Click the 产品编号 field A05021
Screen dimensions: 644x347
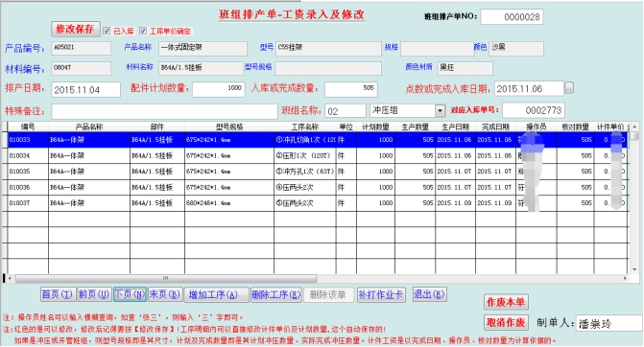tap(82, 48)
